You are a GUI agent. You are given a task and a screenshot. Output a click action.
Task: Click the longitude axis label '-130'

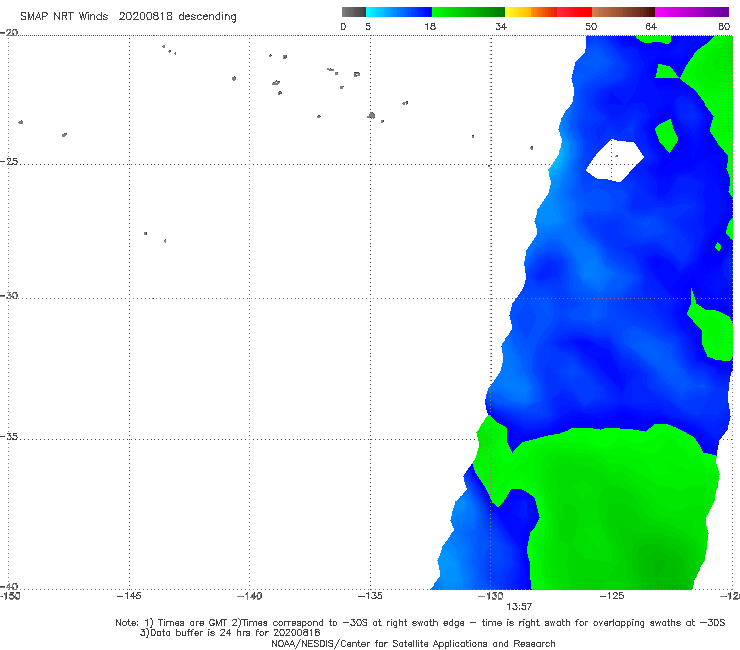pos(491,596)
